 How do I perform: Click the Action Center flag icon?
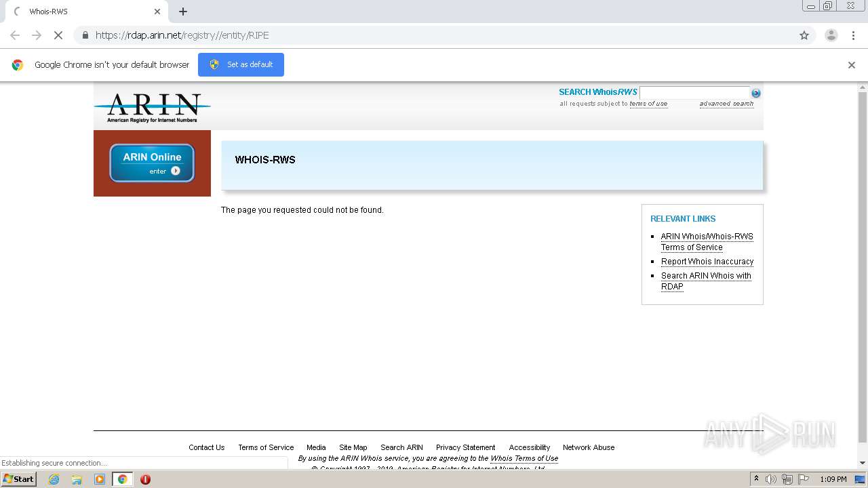[x=804, y=479]
